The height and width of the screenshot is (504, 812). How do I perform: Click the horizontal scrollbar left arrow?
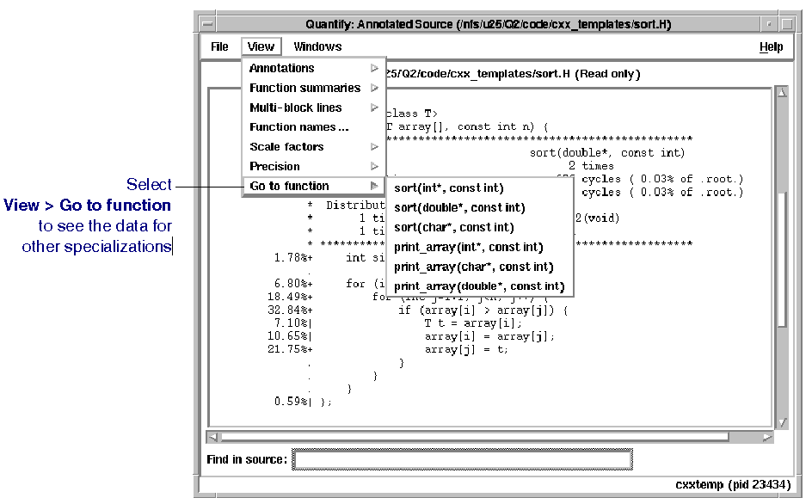[x=212, y=438]
